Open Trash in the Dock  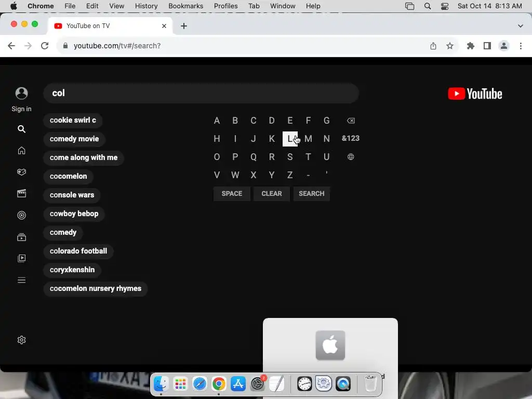click(x=370, y=384)
